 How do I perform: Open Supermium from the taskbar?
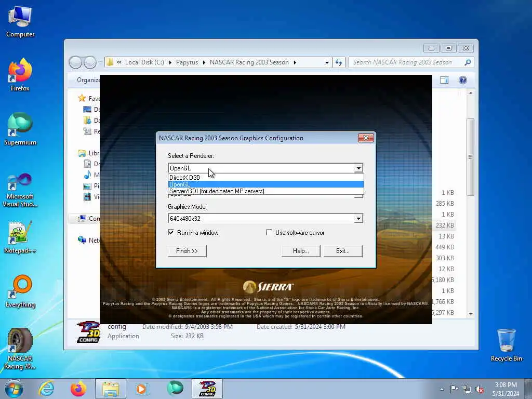(x=175, y=389)
